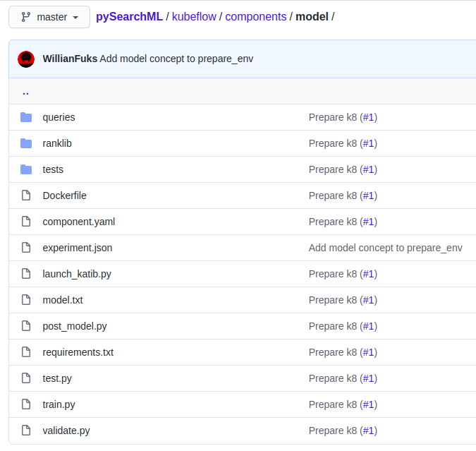476x451 pixels.
Task: Open the master branch dropdown
Action: coord(49,17)
